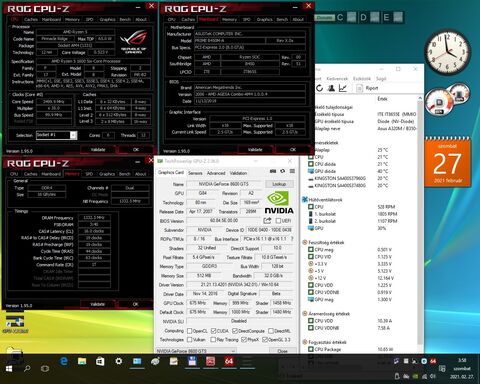Viewport: 480px width, 384px height.
Task: Click OK in the top-left CPU-Z window
Action: tap(136, 150)
